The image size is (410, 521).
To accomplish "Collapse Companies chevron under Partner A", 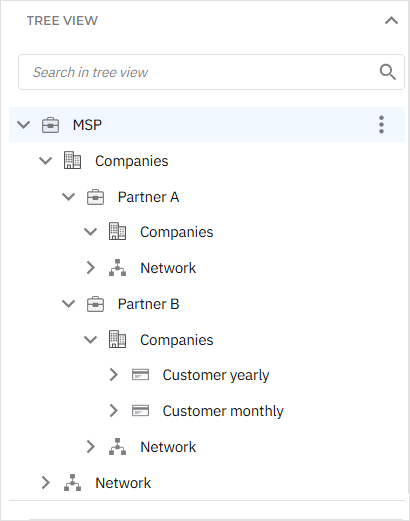I will click(90, 232).
